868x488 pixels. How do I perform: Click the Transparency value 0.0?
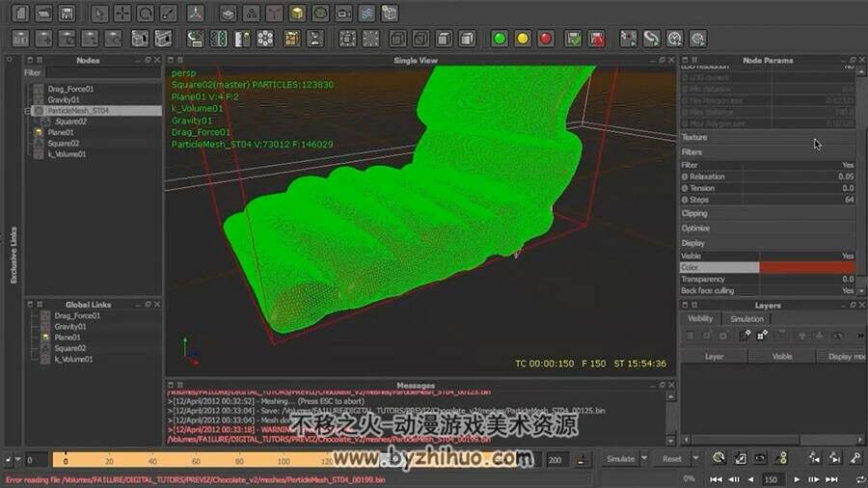pos(848,279)
